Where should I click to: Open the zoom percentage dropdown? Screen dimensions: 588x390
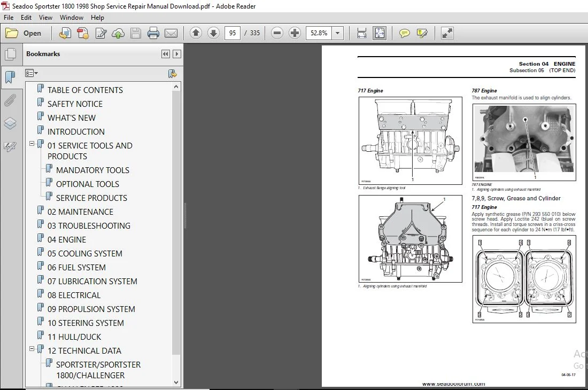coord(337,33)
